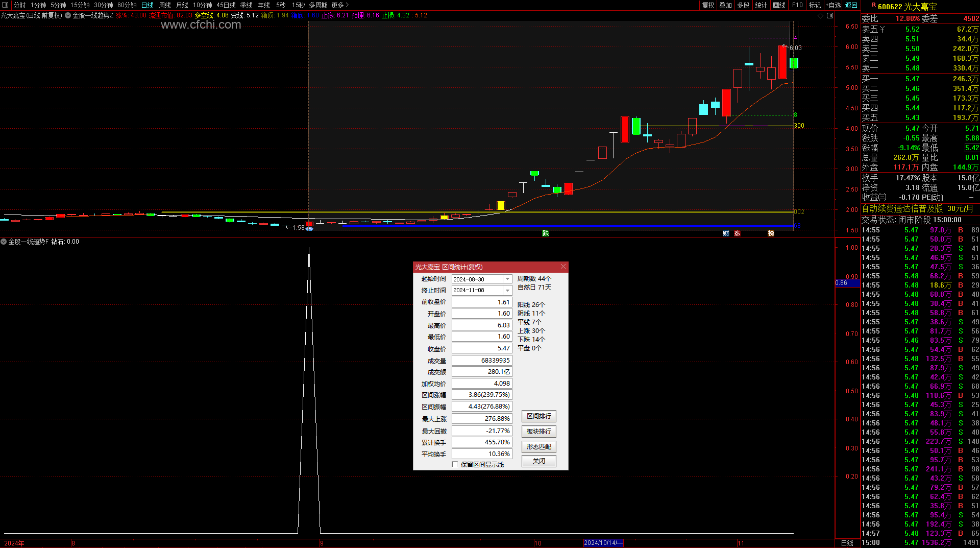Click the 最大回撤 value field
Image resolution: width=980 pixels, height=548 pixels.
tap(482, 431)
